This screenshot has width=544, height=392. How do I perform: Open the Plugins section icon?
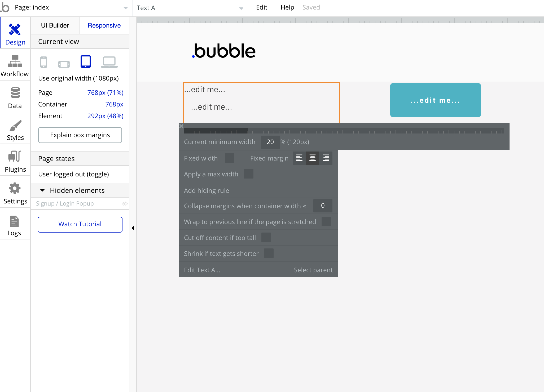(x=15, y=157)
